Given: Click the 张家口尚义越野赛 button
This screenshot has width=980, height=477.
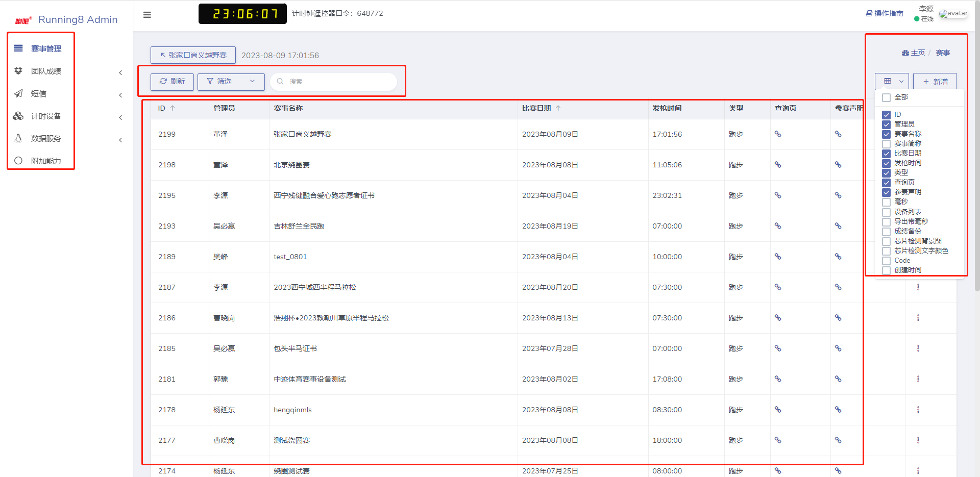Looking at the screenshot, I should (x=193, y=55).
